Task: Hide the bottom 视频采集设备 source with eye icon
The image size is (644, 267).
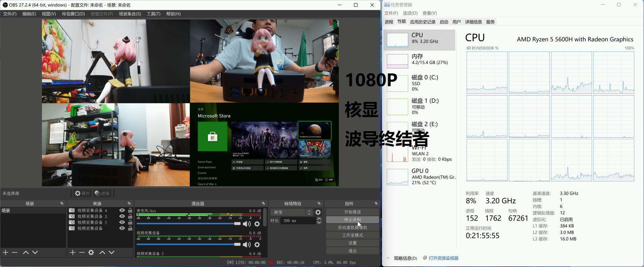Action: pyautogui.click(x=122, y=228)
